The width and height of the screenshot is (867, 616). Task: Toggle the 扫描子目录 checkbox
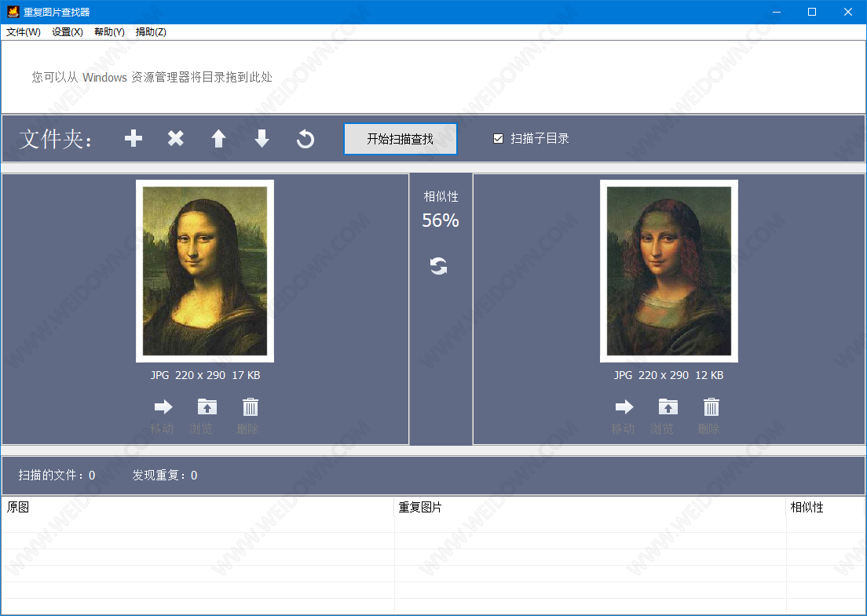[498, 139]
